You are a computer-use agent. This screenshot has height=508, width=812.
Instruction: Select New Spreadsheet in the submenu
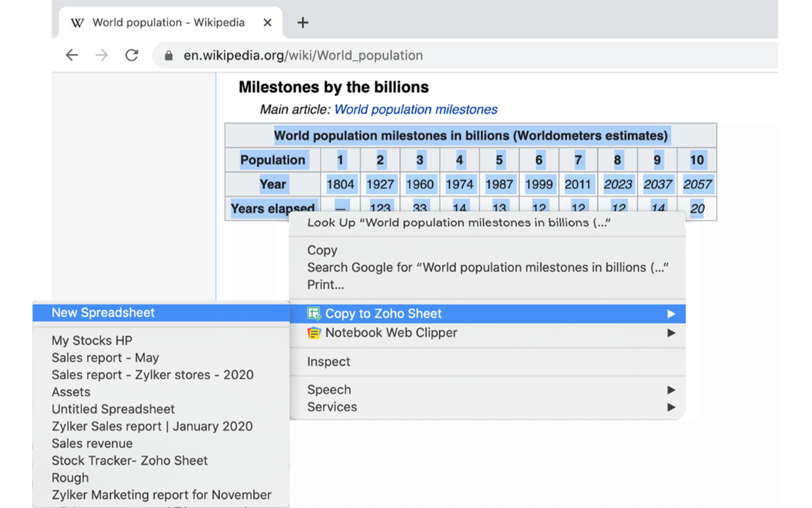click(x=103, y=312)
